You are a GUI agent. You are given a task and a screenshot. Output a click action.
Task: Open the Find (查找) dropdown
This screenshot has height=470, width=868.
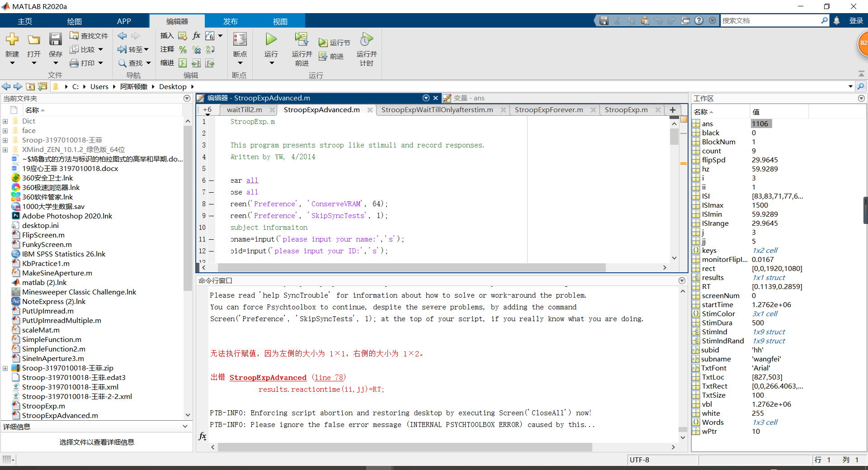pyautogui.click(x=134, y=63)
